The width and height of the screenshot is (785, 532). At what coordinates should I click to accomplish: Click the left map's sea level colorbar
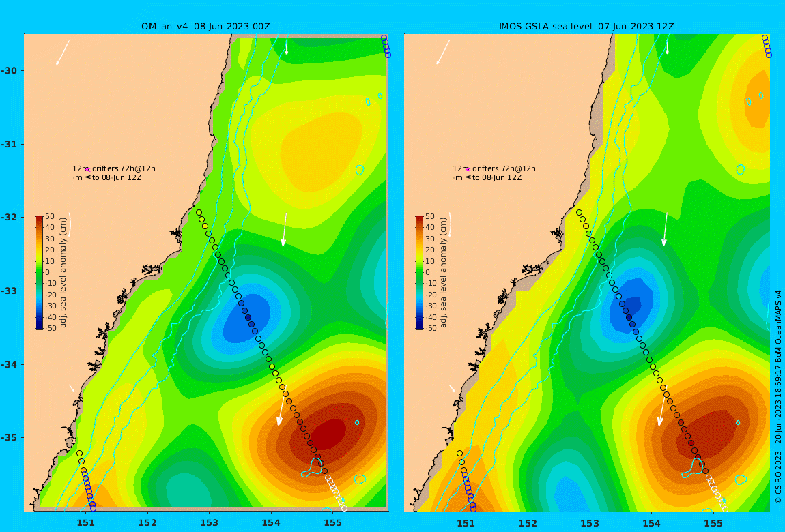(39, 273)
